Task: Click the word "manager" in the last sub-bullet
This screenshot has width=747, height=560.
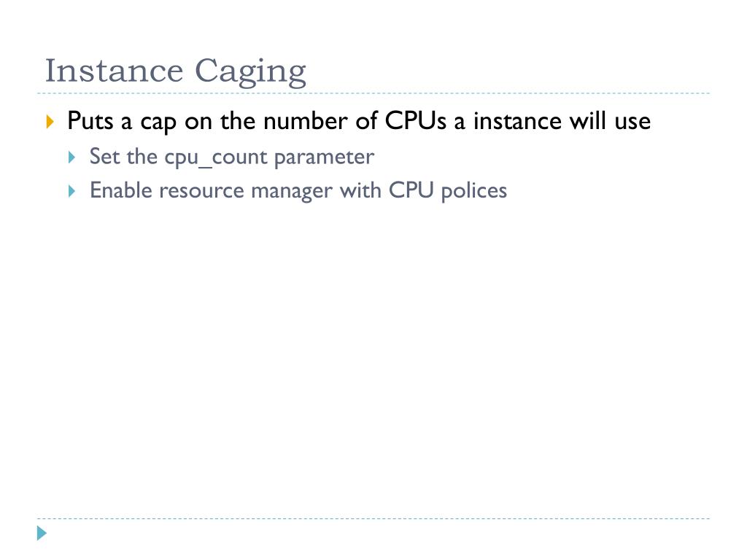Action: point(292,192)
